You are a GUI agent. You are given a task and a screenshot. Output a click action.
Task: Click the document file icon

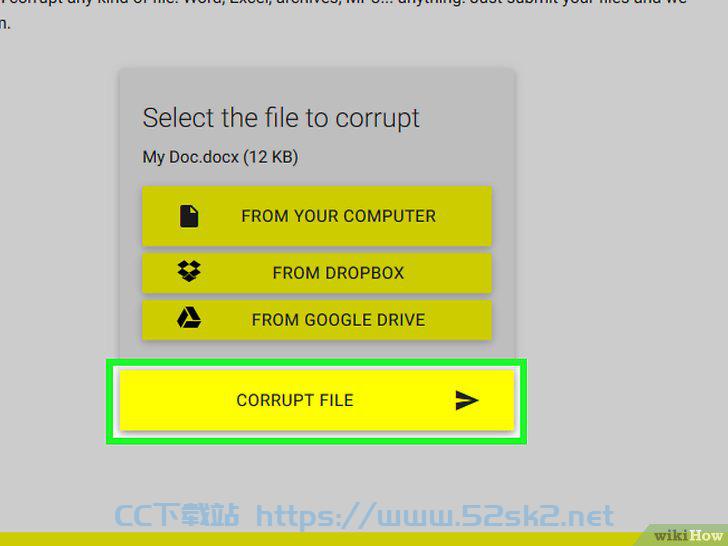click(x=189, y=216)
